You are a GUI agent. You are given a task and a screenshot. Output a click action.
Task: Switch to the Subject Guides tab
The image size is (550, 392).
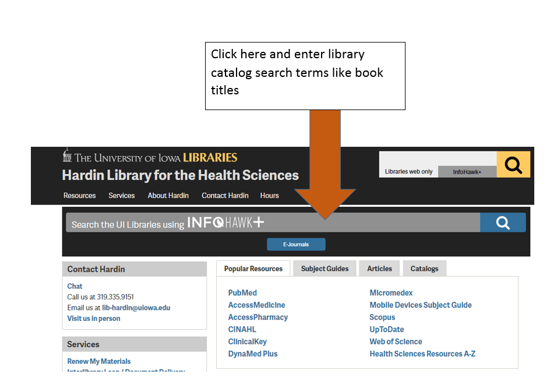pos(325,269)
